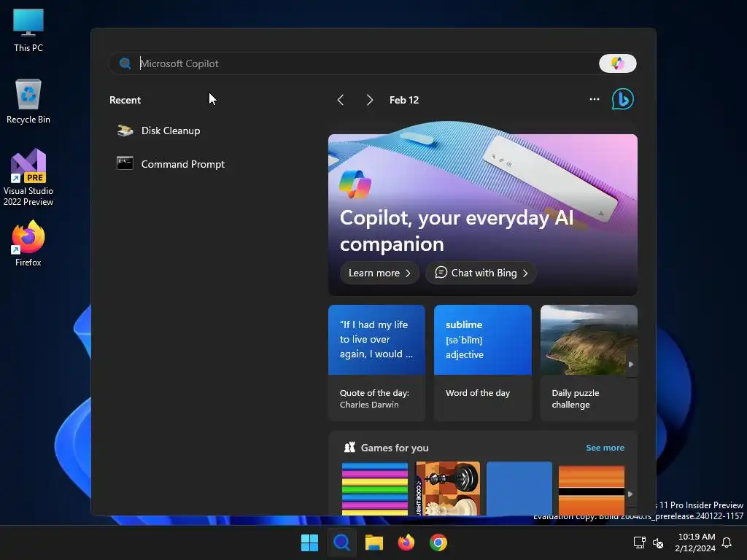This screenshot has height=560, width=747.
Task: Expand more cards with the arrow on the puzzle card
Action: 631,365
